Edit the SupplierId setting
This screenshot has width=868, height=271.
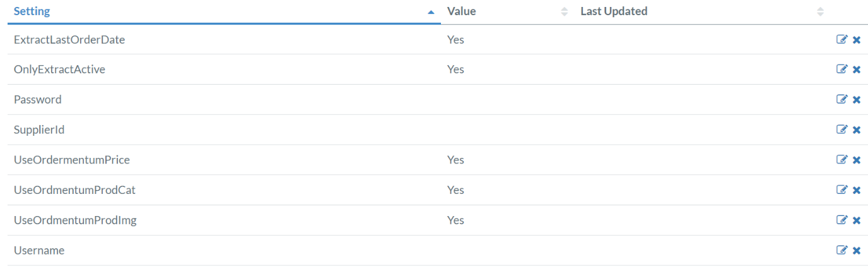[842, 129]
